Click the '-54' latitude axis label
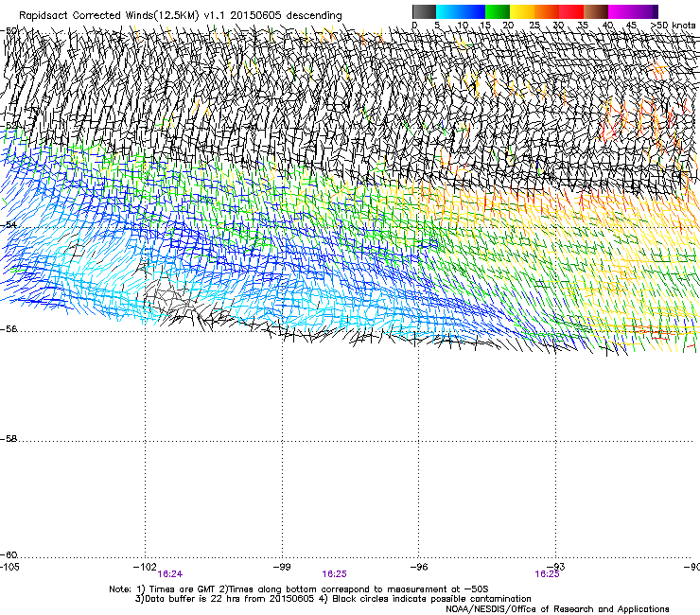The image size is (700, 615). coord(9,224)
